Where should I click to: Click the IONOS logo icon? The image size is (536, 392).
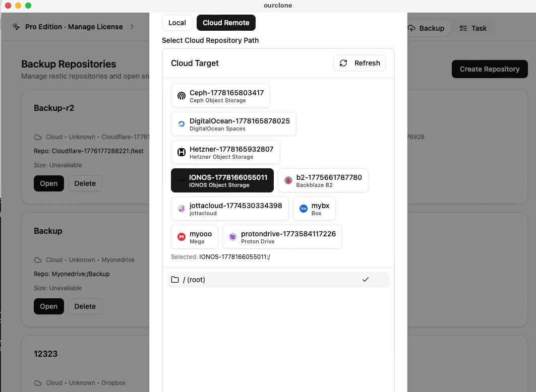181,180
